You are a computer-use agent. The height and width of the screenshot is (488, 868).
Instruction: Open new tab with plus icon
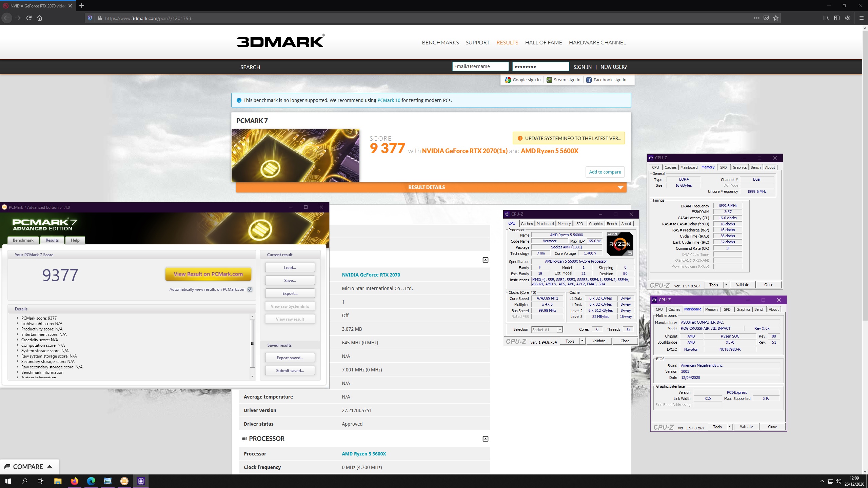(x=81, y=6)
